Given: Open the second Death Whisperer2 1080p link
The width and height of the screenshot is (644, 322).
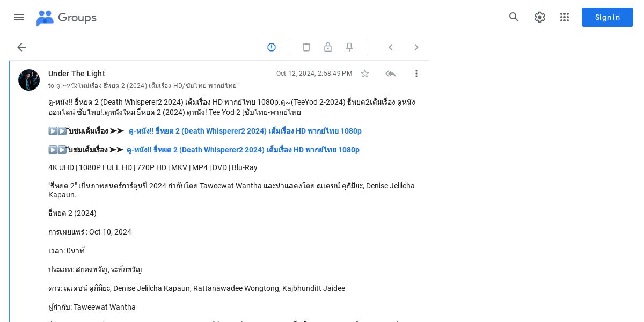Looking at the screenshot, I should tap(243, 150).
